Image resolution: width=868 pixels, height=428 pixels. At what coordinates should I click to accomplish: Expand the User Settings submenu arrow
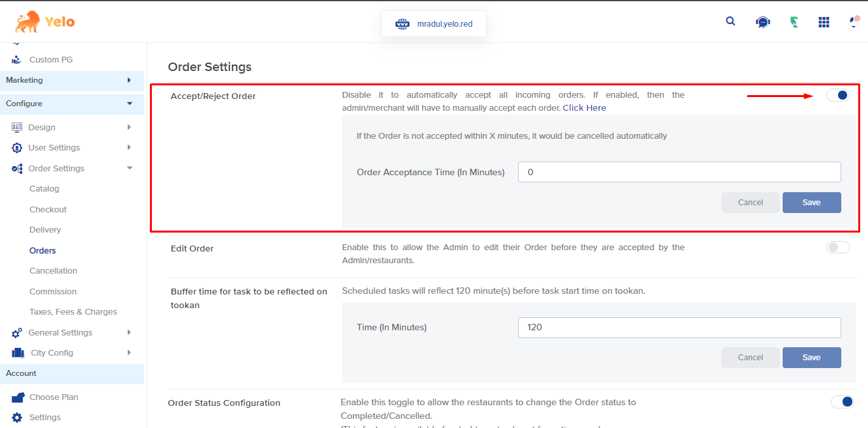pyautogui.click(x=129, y=148)
